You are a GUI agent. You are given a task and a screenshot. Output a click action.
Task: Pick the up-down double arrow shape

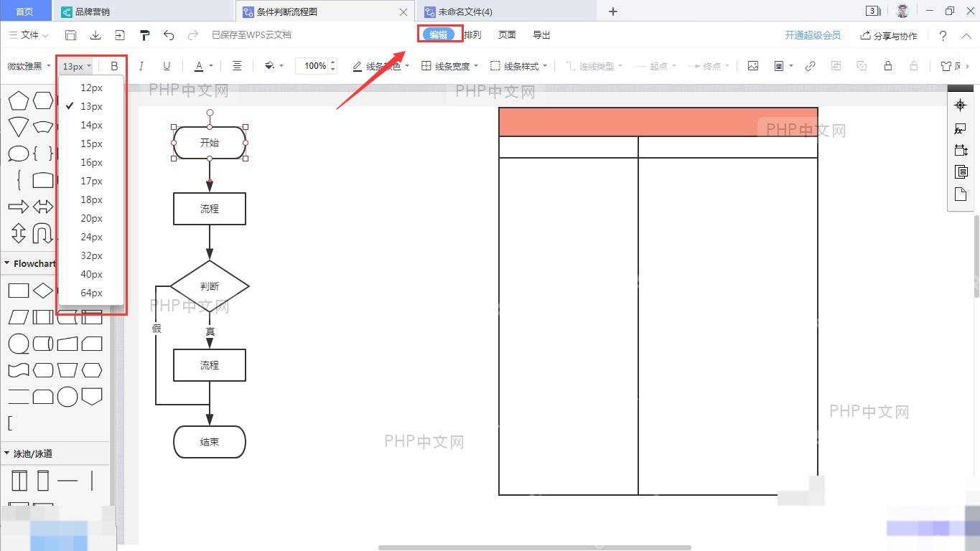click(x=18, y=233)
